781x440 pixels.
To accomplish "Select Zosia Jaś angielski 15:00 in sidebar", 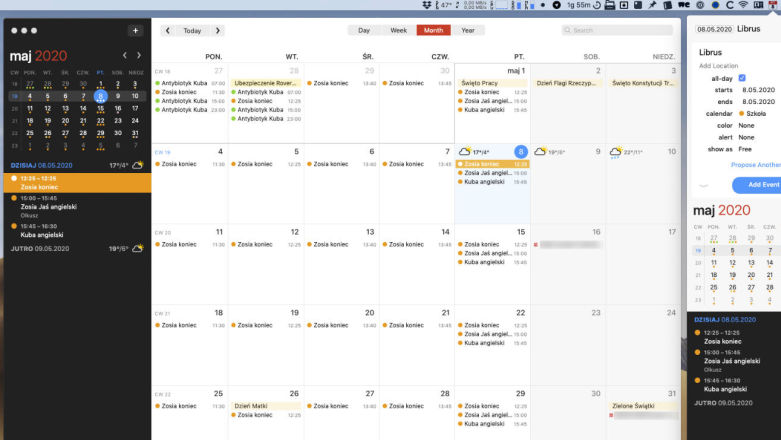I will [77, 207].
